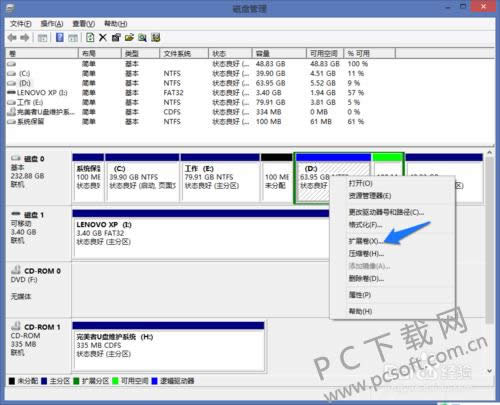Click the Properties toolbar icon
This screenshot has height=405, width=500.
[116, 38]
